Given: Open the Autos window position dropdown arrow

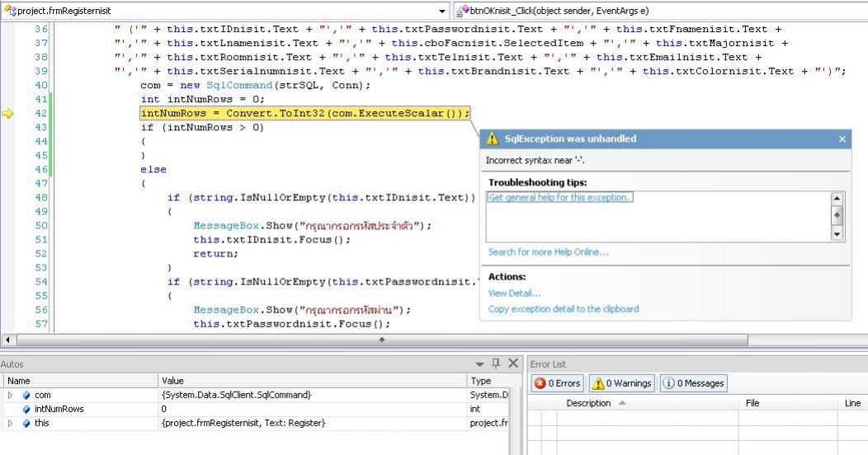Looking at the screenshot, I should (x=480, y=364).
